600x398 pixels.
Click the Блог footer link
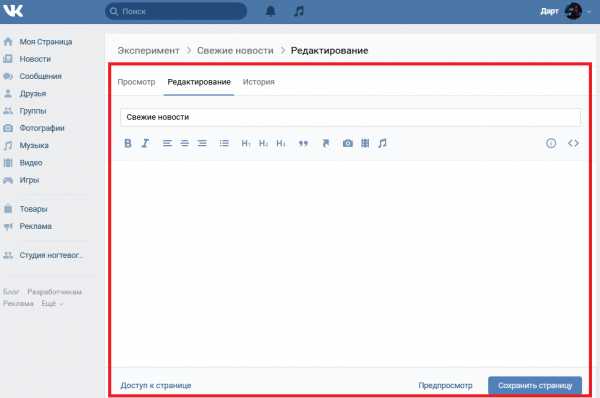(x=11, y=292)
